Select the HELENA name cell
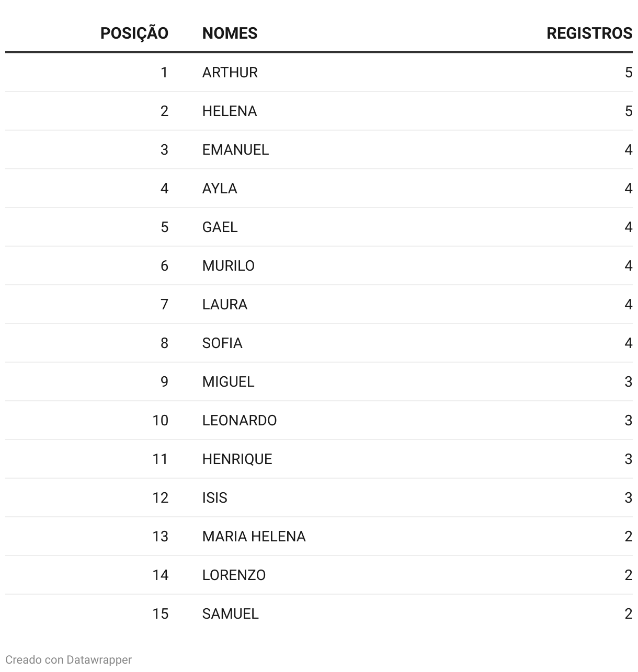This screenshot has height=672, width=638. click(x=229, y=111)
